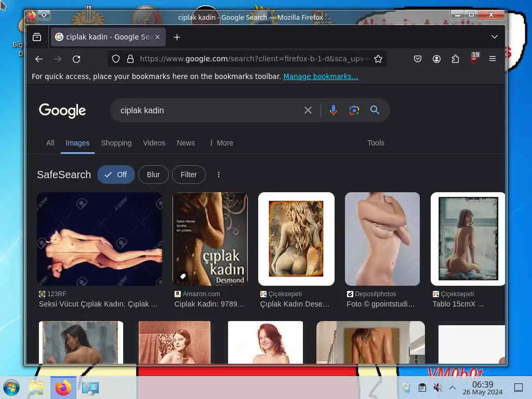The height and width of the screenshot is (399, 532).
Task: Reload the current page
Action: point(76,59)
